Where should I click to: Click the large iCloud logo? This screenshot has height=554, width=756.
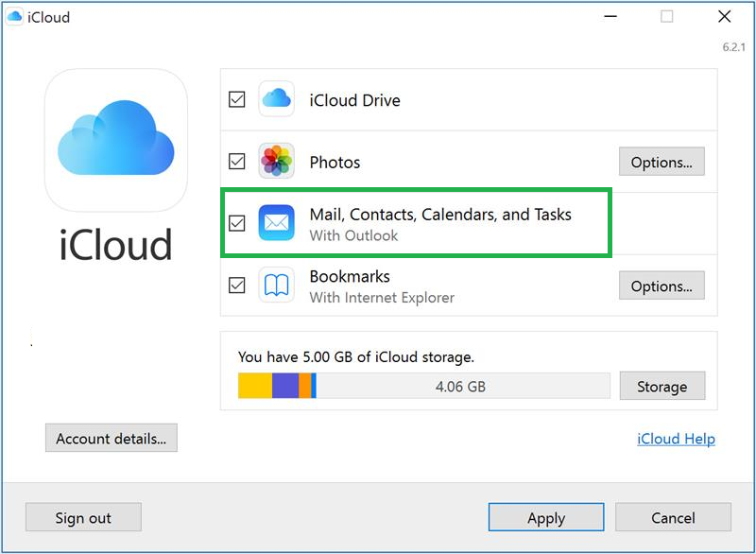tap(115, 140)
